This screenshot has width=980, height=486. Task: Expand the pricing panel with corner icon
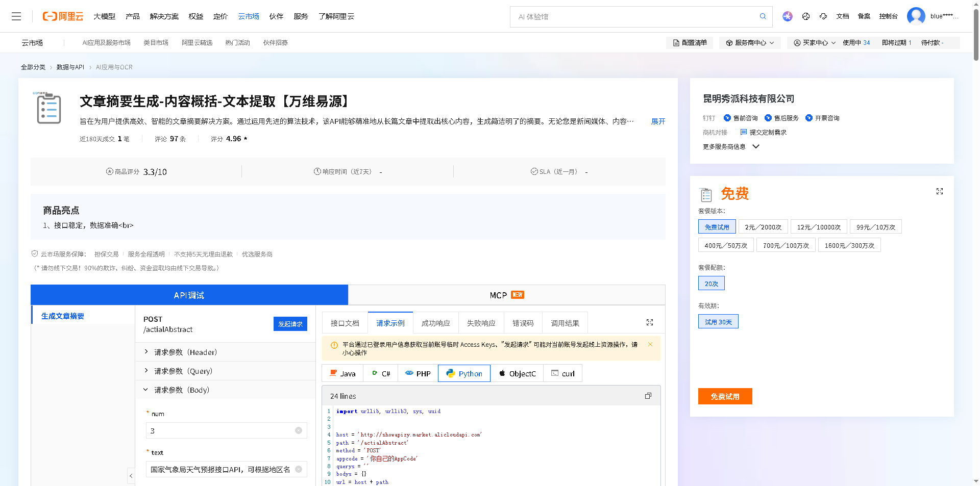940,191
